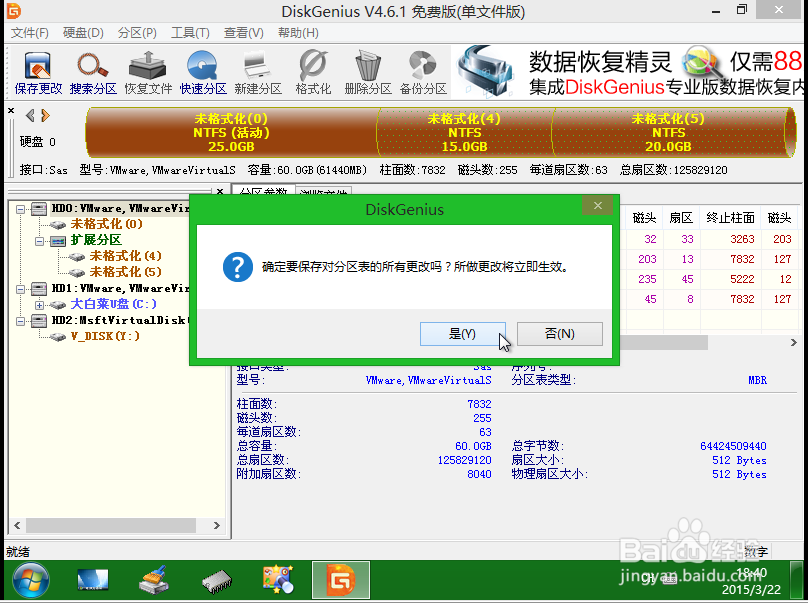The width and height of the screenshot is (808, 604).
Task: Click the HD2 disk drive icon in tree
Action: (x=39, y=321)
